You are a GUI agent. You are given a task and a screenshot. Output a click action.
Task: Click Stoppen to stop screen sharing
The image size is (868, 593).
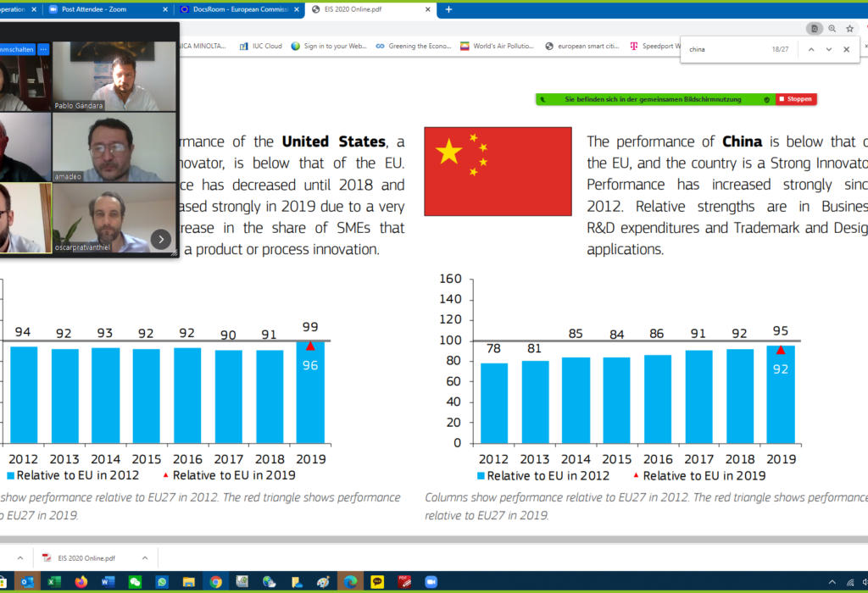(x=795, y=99)
